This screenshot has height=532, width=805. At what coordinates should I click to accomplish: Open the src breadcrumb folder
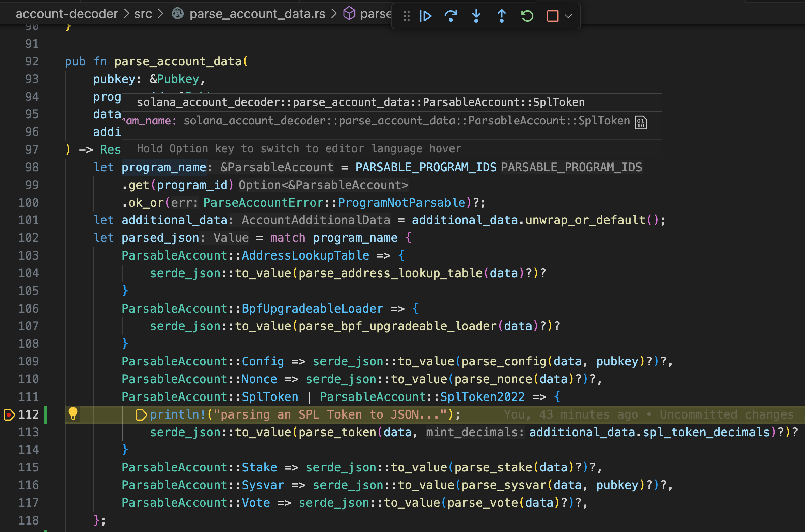pyautogui.click(x=143, y=14)
